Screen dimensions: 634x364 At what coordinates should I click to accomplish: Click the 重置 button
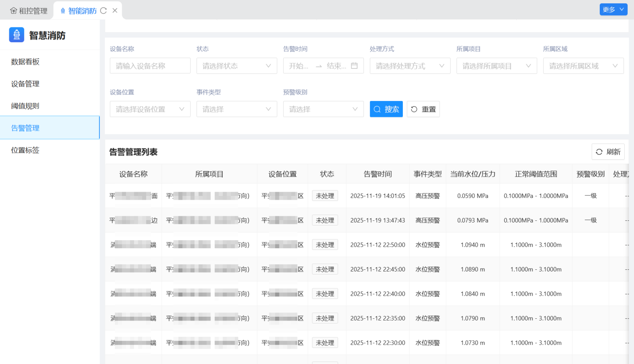423,109
